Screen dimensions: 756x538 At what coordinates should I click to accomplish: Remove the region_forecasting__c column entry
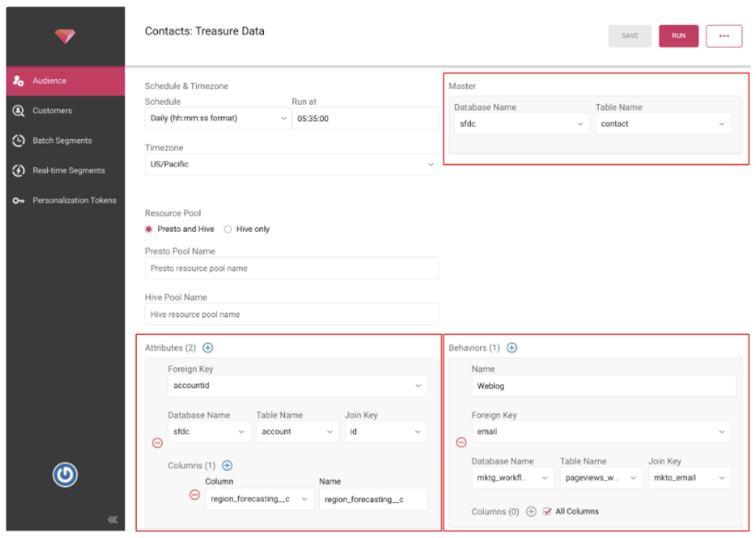coord(194,495)
